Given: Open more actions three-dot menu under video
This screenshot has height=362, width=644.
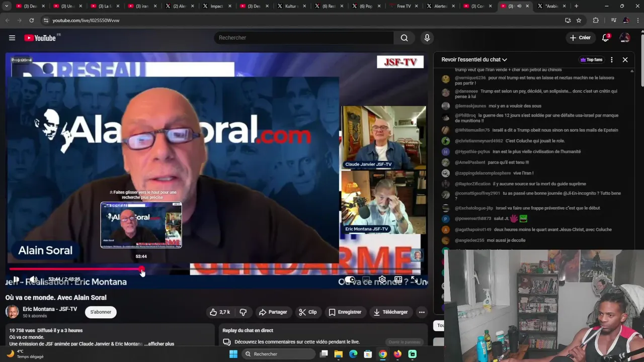Looking at the screenshot, I should (422, 312).
